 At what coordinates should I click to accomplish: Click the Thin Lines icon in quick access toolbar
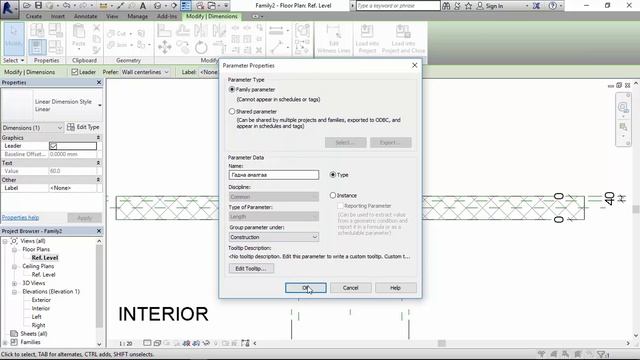point(186,6)
